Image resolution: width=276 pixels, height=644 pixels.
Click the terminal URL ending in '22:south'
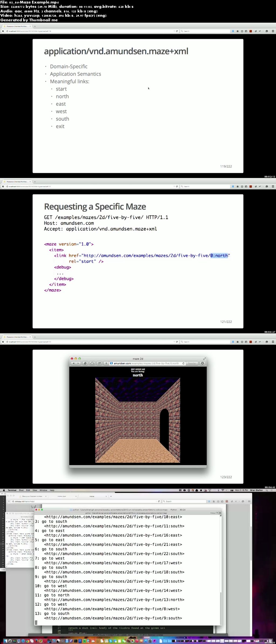point(114,553)
